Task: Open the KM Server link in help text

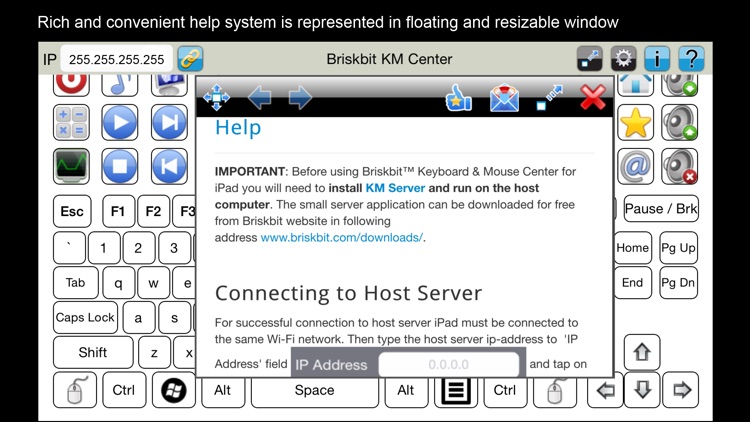Action: (x=395, y=188)
